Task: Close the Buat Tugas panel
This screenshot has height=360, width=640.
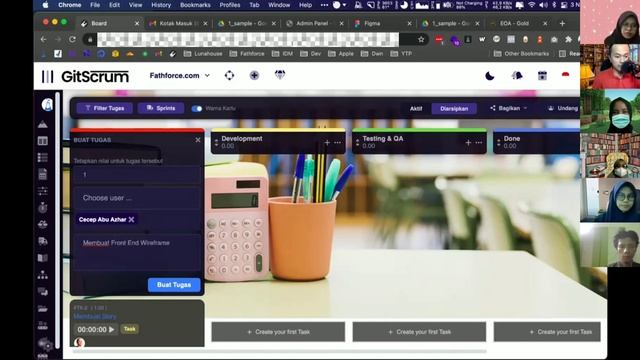Action: tap(198, 140)
